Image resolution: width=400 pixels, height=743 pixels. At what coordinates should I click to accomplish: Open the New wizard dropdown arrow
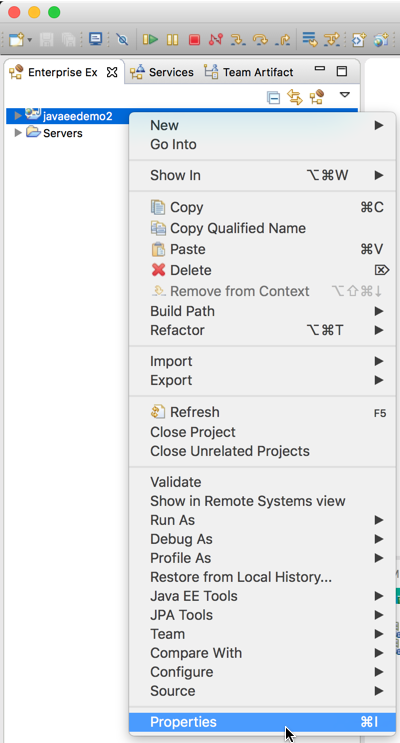[x=29, y=40]
